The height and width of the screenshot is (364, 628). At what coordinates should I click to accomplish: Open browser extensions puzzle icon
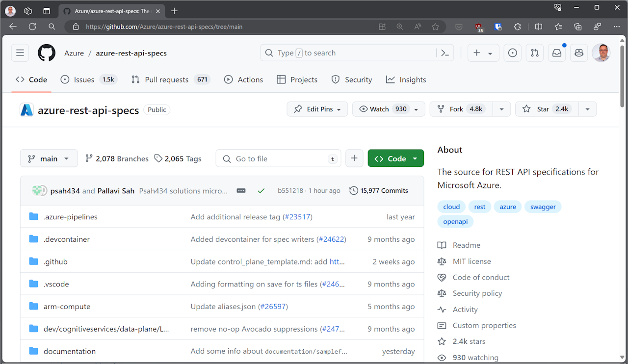click(x=517, y=27)
